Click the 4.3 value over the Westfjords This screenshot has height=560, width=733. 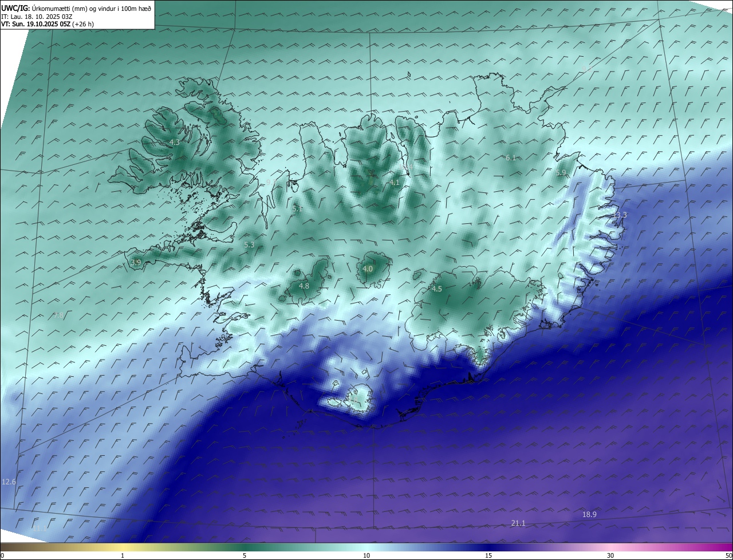pos(174,142)
